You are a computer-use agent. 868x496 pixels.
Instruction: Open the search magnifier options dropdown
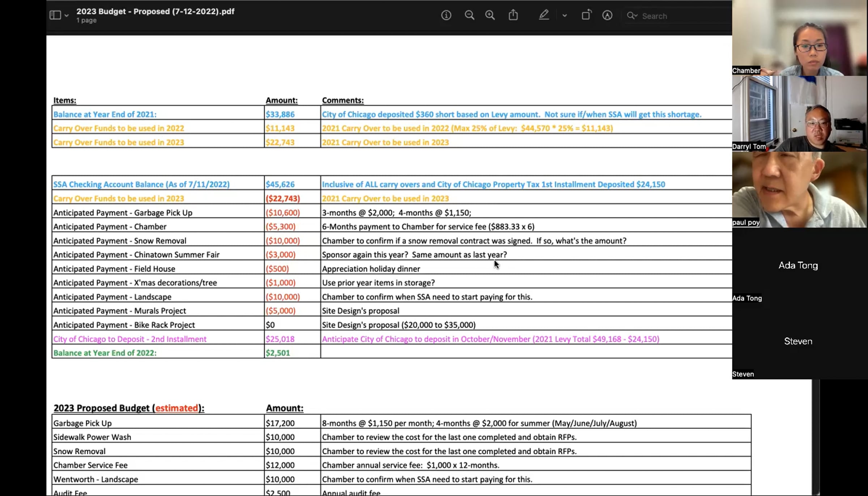[632, 16]
